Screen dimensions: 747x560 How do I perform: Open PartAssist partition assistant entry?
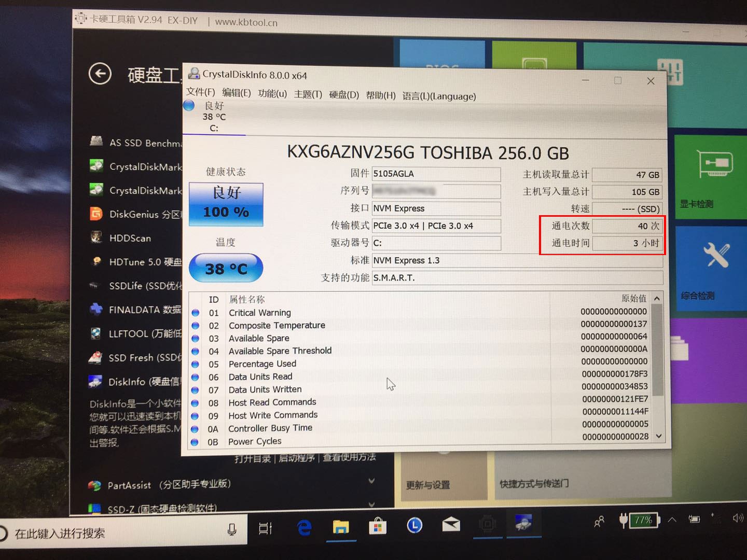[159, 485]
